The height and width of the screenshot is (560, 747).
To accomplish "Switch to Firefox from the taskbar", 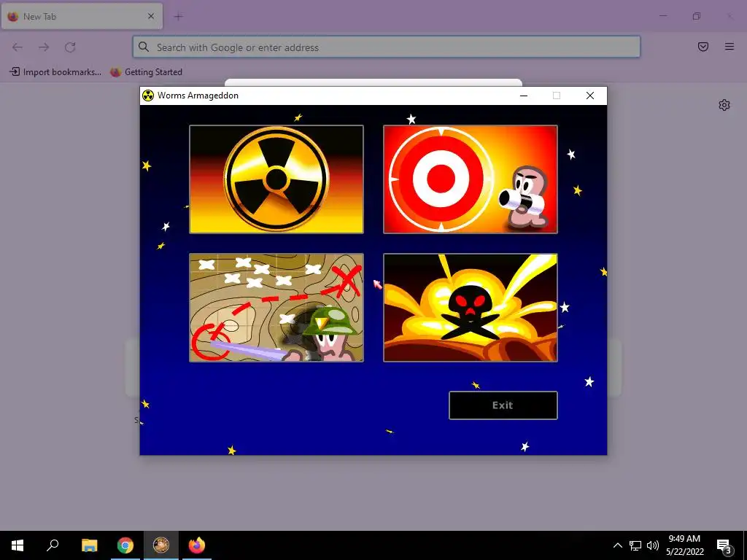I will point(197,545).
